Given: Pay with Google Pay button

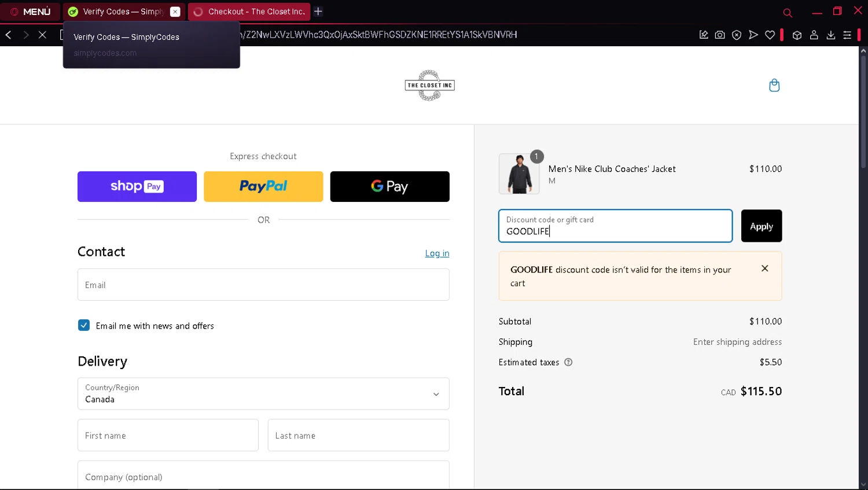Looking at the screenshot, I should 389,186.
